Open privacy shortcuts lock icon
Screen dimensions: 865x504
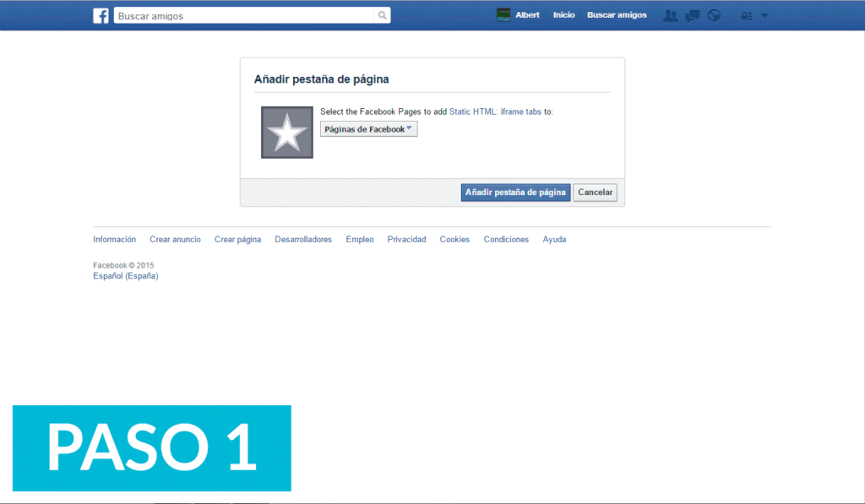click(x=747, y=15)
